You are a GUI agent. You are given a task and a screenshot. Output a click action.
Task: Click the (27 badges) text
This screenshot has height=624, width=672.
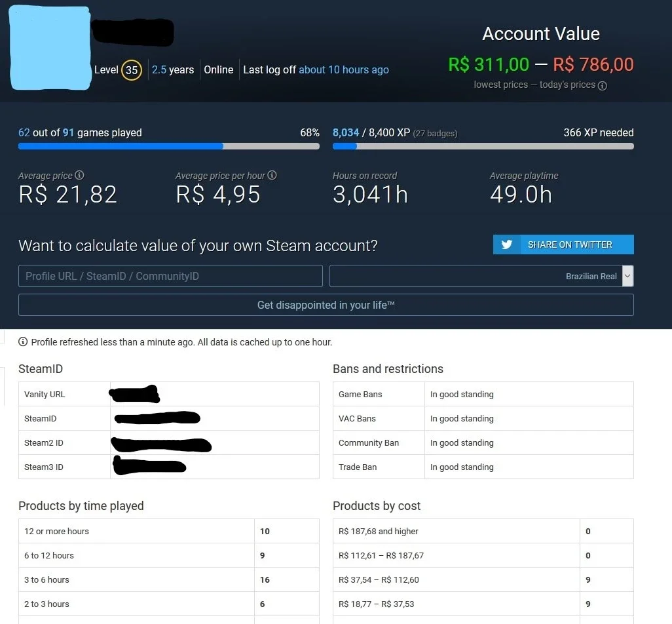click(x=435, y=133)
